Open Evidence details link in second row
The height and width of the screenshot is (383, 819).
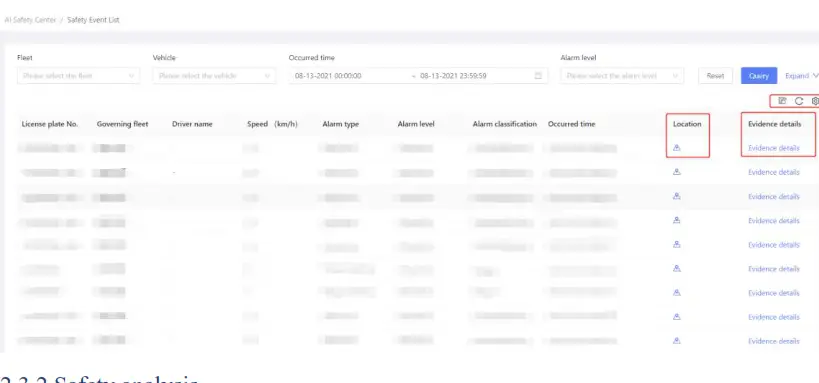[x=774, y=172]
